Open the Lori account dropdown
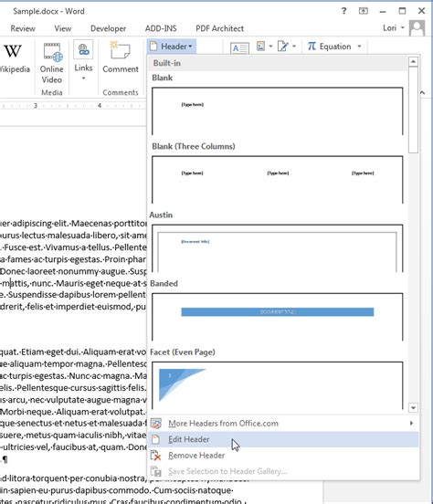This screenshot has width=433, height=504. click(393, 28)
